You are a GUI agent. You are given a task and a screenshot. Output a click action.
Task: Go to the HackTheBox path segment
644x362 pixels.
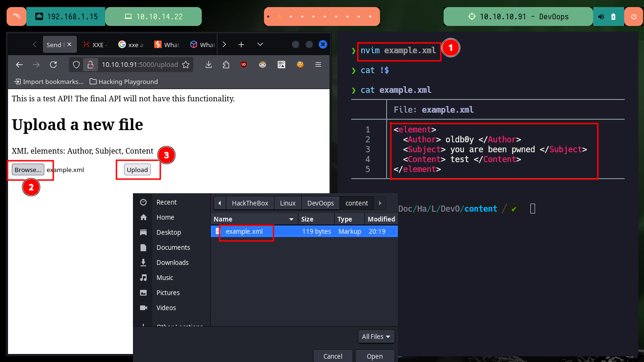[250, 203]
